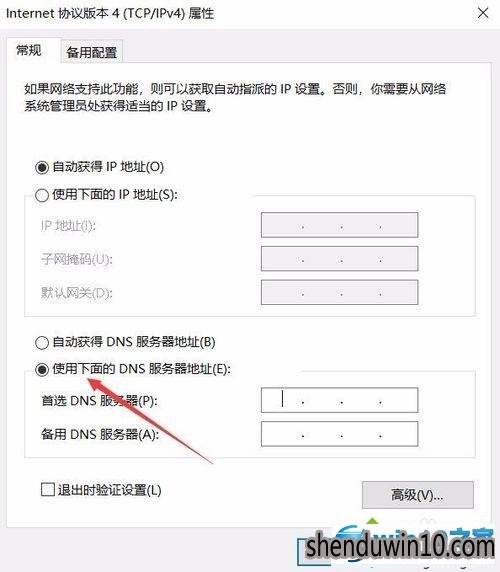
Task: Choose 自动获得 DNS 服务器地址 option
Action: point(42,343)
